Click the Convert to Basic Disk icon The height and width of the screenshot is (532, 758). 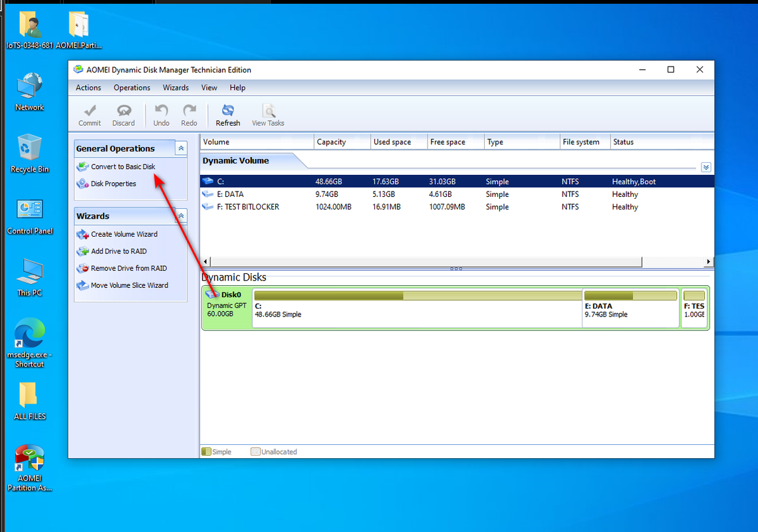[x=82, y=167]
